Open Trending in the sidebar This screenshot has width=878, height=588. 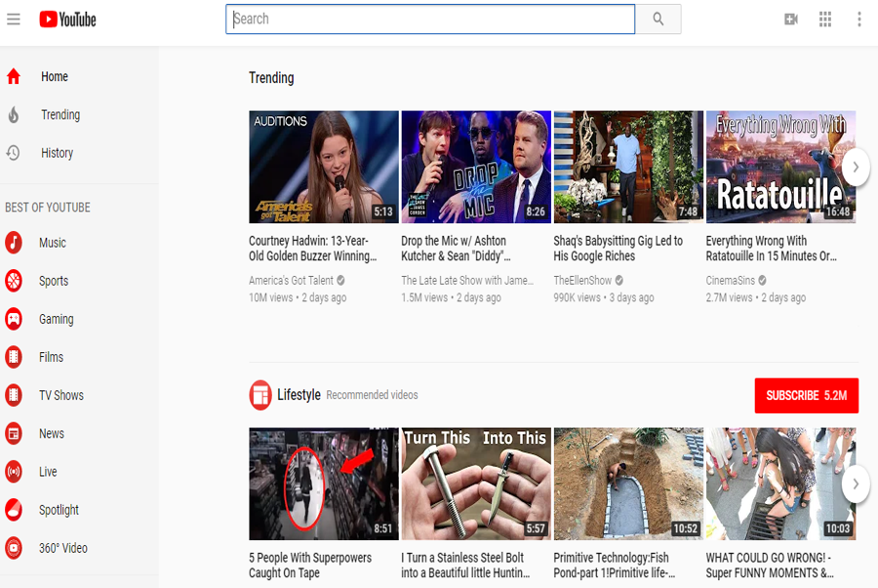60,115
